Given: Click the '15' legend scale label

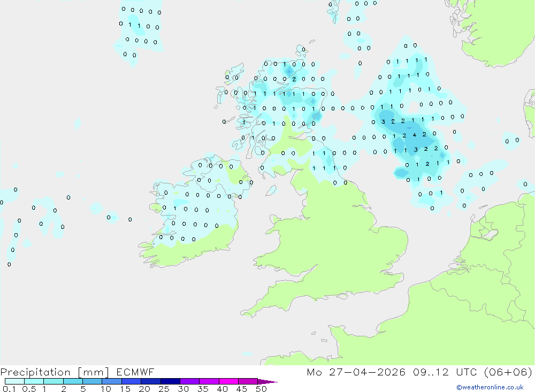Looking at the screenshot, I should coord(125,389).
